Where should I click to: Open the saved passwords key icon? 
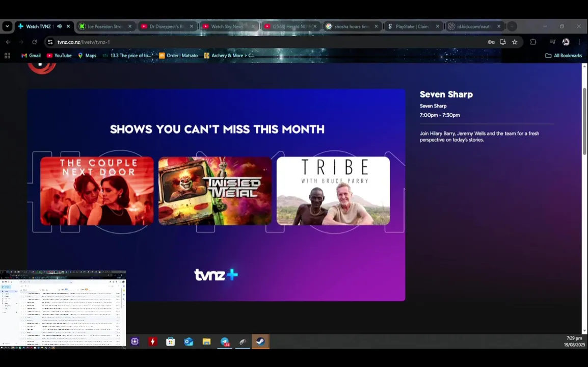[x=491, y=42]
